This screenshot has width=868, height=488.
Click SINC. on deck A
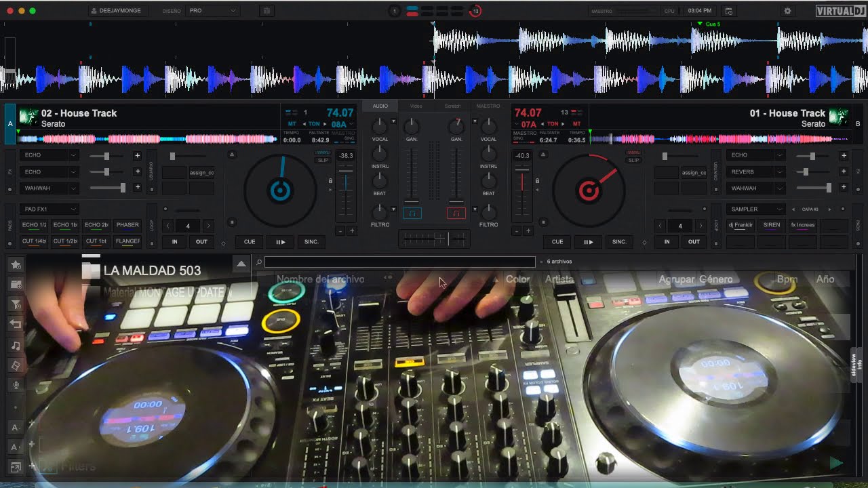click(x=311, y=242)
